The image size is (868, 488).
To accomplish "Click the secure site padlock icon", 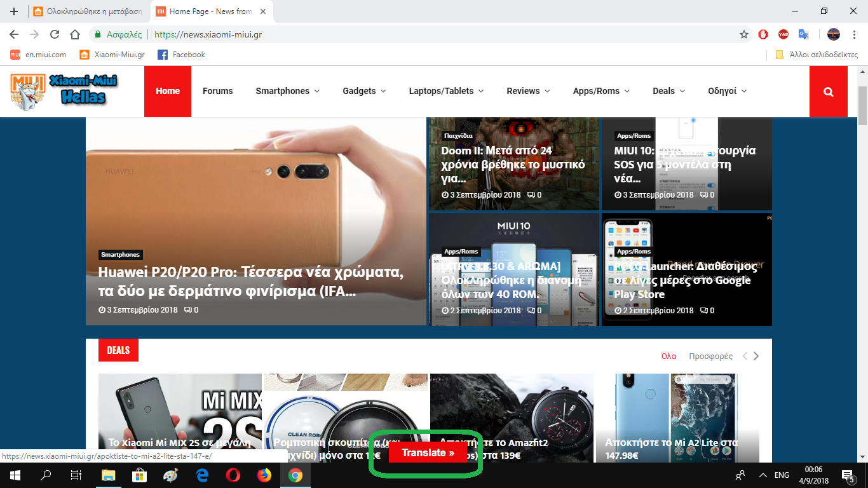I will click(98, 34).
